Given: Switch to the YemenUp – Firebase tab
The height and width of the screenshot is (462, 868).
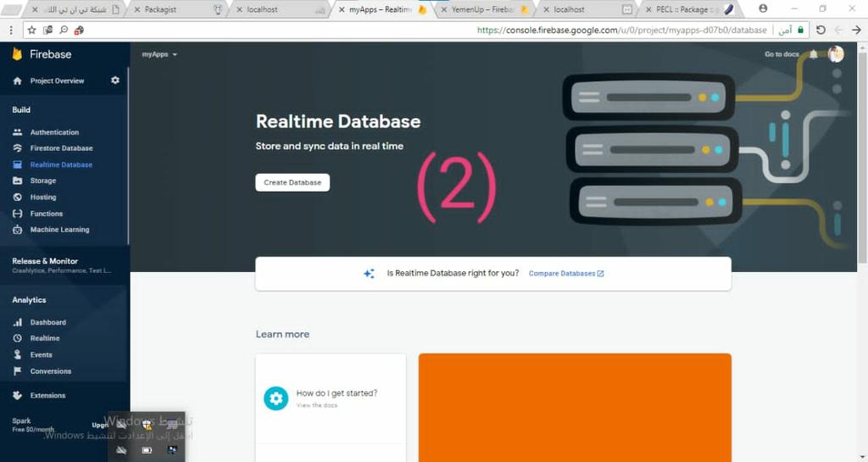Looking at the screenshot, I should click(484, 9).
